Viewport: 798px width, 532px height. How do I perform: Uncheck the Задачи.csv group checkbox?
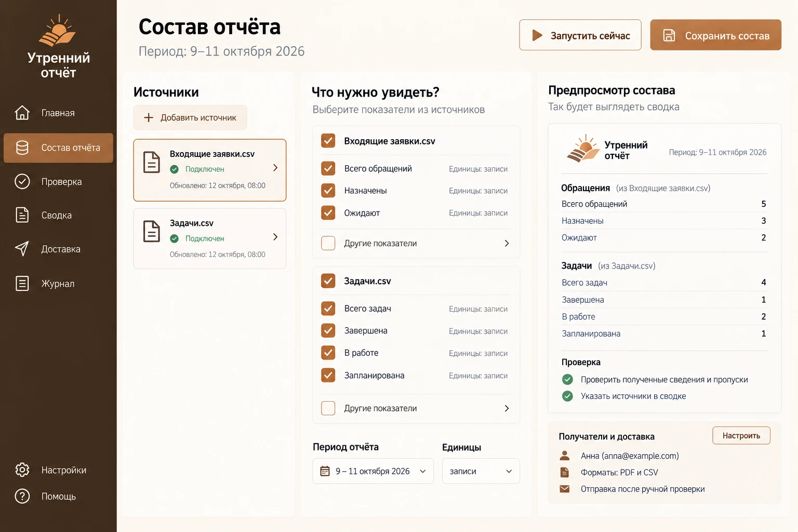328,281
